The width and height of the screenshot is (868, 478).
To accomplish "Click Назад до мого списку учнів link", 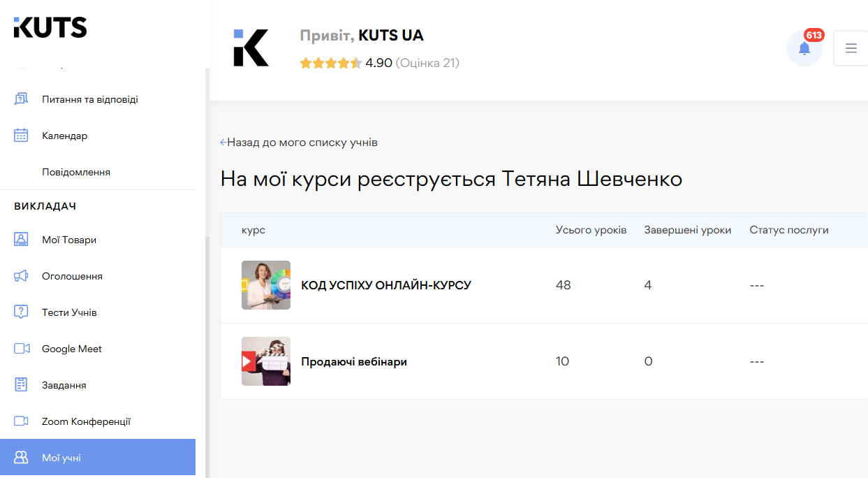I will [x=300, y=142].
